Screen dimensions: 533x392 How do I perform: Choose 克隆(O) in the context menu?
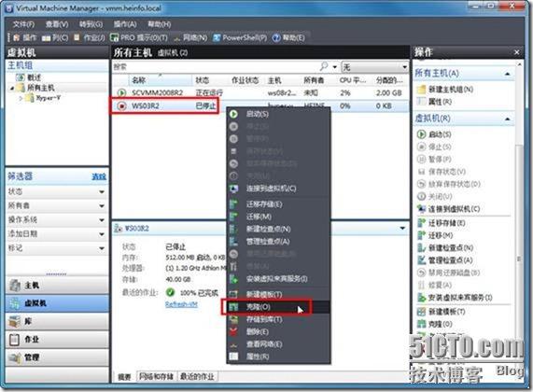tap(278, 307)
